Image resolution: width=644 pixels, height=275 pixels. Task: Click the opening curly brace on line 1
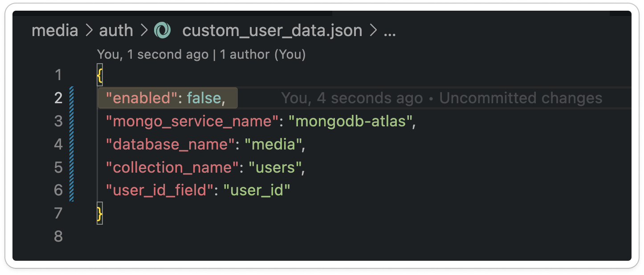[x=100, y=75]
